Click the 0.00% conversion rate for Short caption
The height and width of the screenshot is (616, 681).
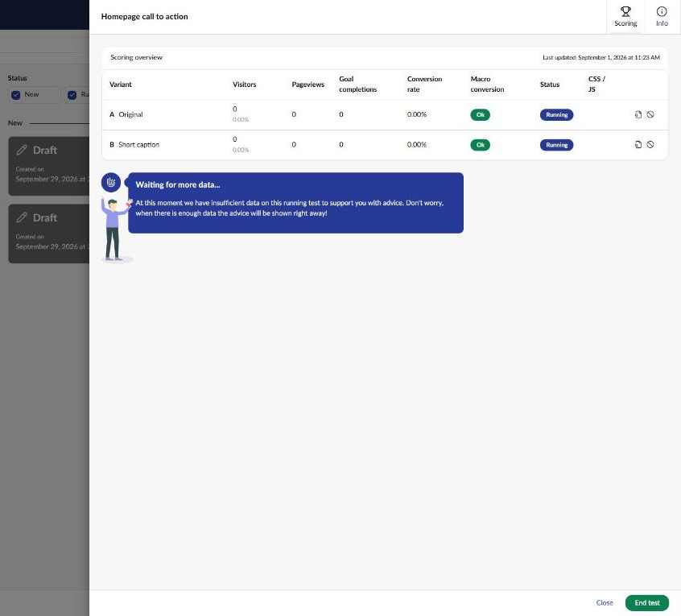tap(416, 145)
